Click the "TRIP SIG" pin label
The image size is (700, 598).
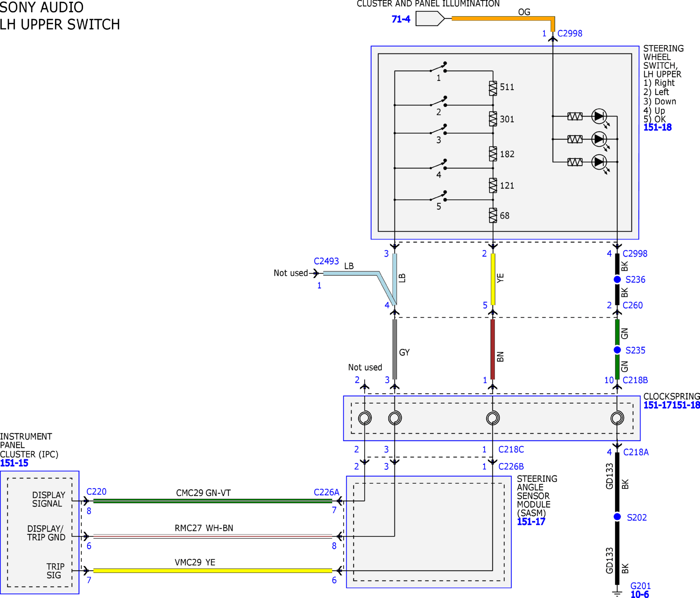coord(55,571)
